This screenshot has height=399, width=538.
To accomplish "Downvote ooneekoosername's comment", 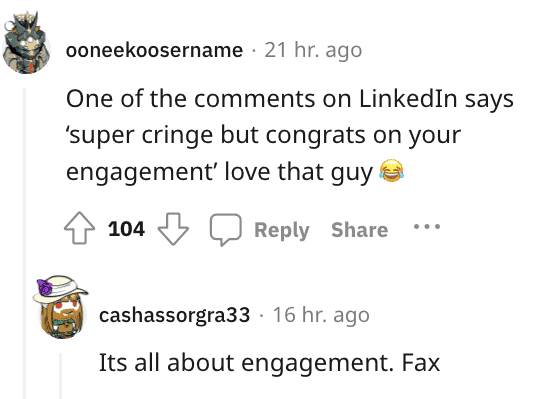I will [x=173, y=229].
